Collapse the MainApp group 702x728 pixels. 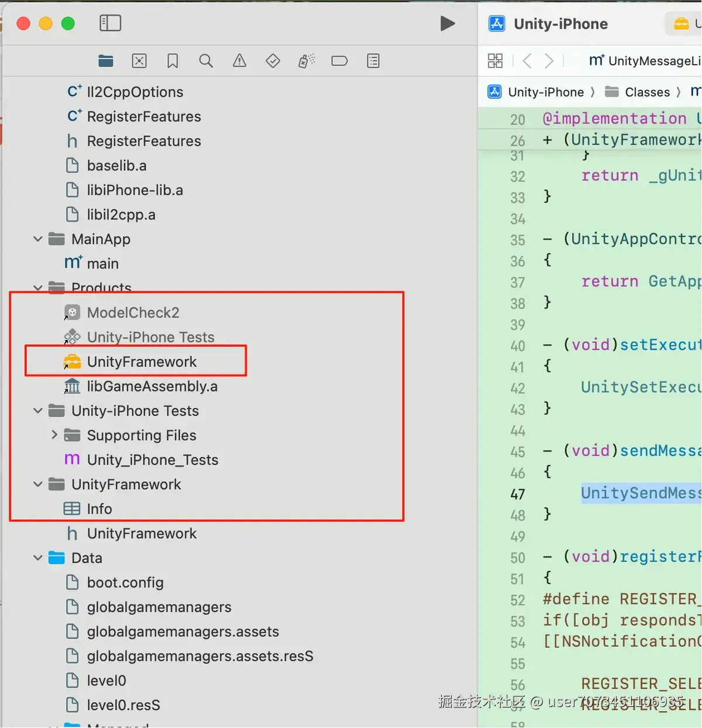coord(38,239)
